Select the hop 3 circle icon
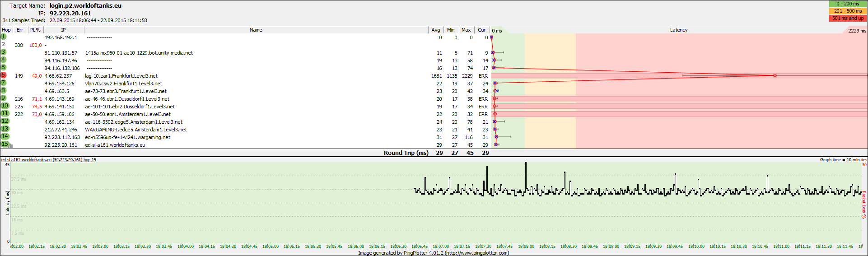 point(4,52)
